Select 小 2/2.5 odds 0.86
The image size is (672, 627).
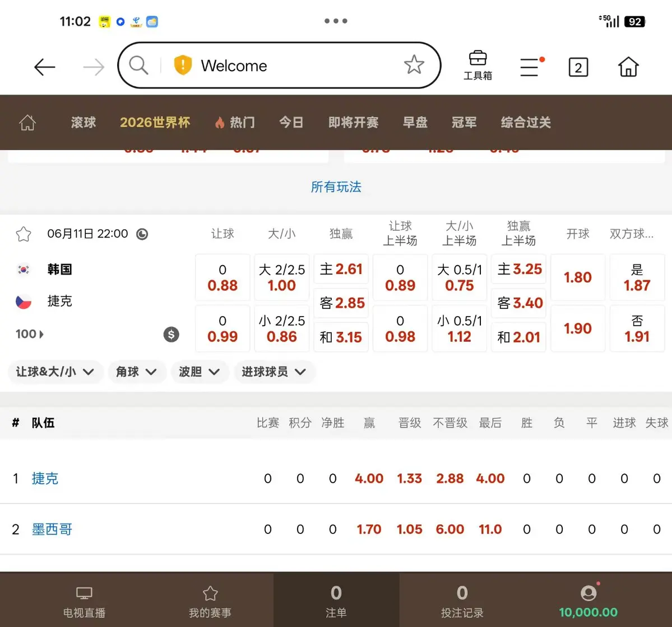pyautogui.click(x=281, y=328)
